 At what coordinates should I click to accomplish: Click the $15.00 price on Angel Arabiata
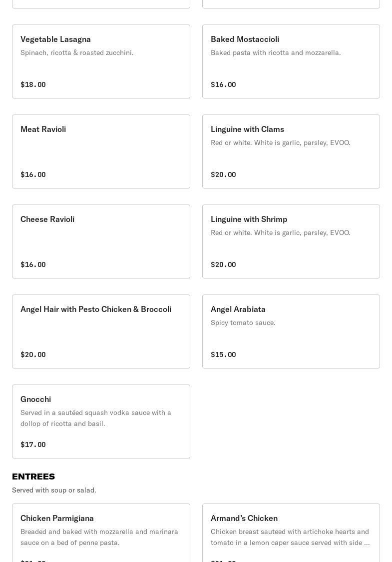[223, 354]
